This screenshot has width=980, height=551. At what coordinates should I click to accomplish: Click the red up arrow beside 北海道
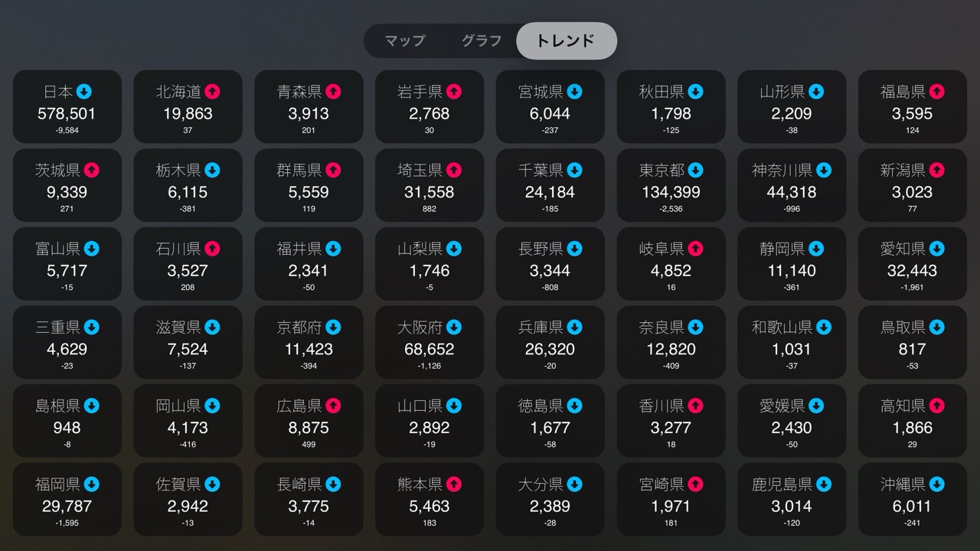click(212, 92)
